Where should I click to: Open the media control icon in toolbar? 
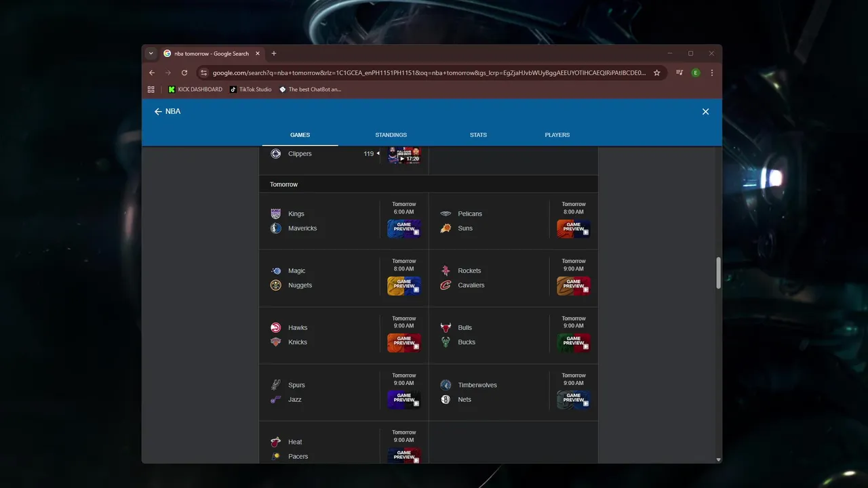coord(679,73)
